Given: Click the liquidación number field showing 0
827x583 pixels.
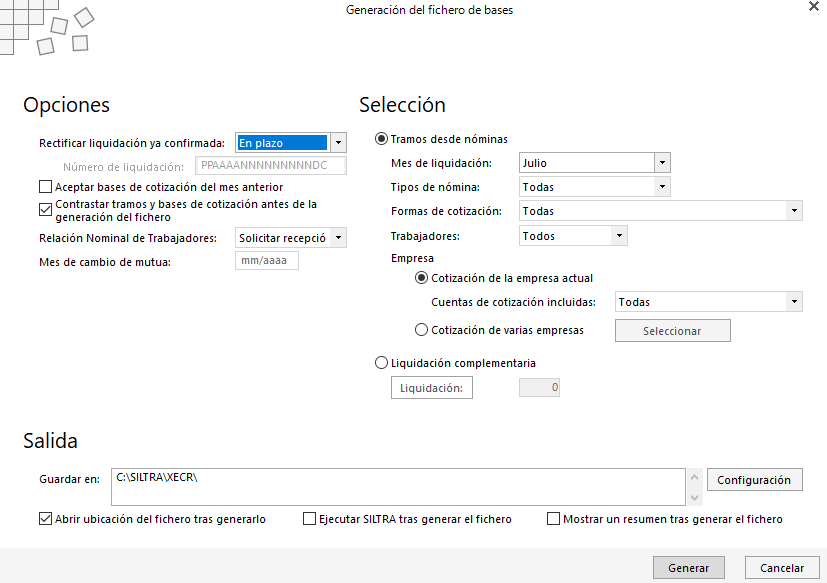Looking at the screenshot, I should click(x=539, y=387).
